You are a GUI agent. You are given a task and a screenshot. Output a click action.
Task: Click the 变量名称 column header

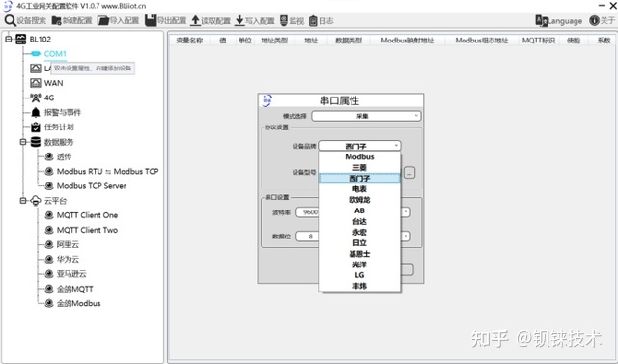pyautogui.click(x=189, y=41)
